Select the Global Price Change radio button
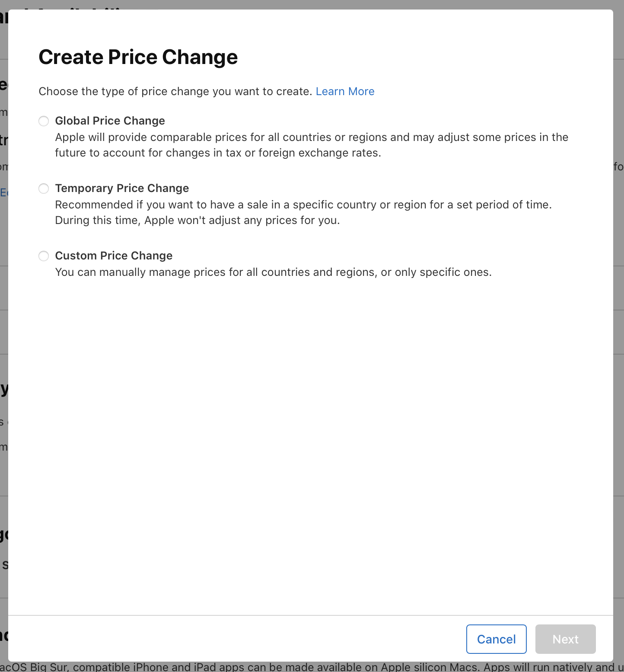624x672 pixels. [43, 121]
